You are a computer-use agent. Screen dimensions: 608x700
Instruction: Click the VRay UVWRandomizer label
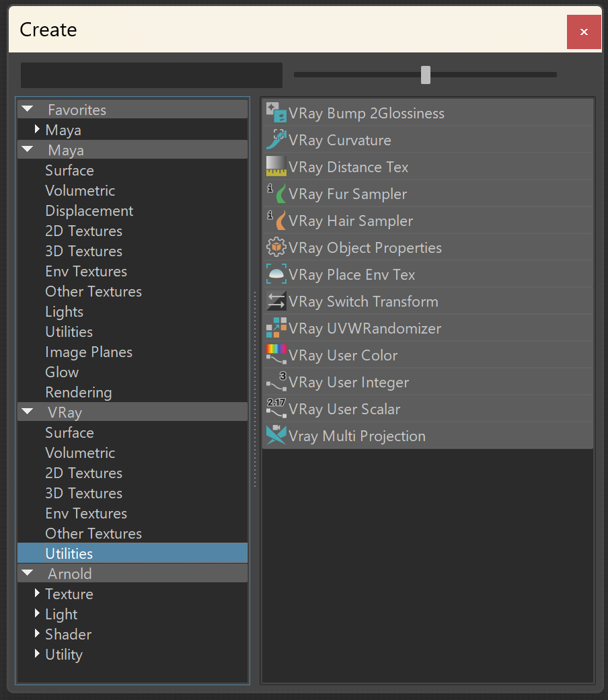(x=365, y=328)
